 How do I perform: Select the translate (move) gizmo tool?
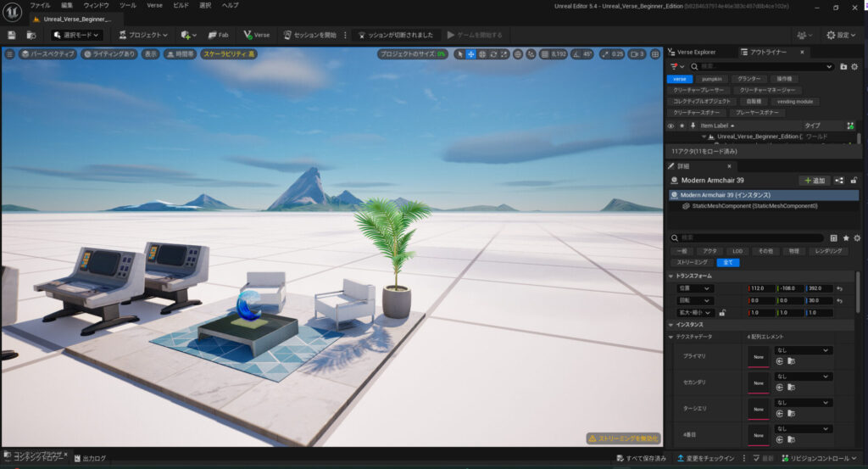pyautogui.click(x=470, y=54)
